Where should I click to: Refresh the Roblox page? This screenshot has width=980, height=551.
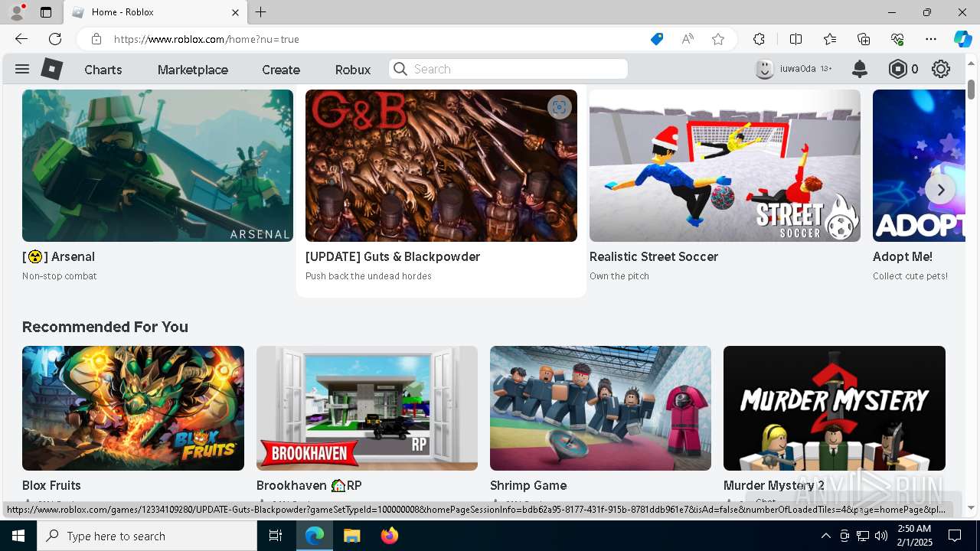click(55, 39)
